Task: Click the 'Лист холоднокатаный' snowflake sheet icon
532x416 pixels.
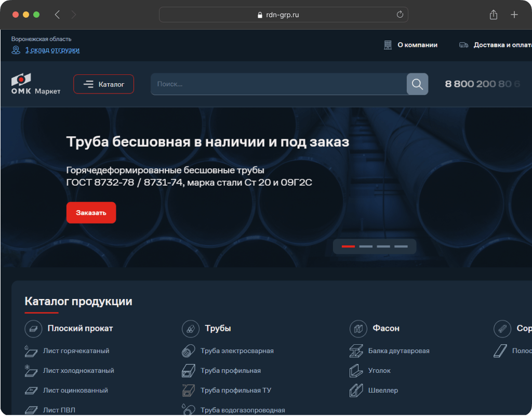Action: pyautogui.click(x=31, y=371)
